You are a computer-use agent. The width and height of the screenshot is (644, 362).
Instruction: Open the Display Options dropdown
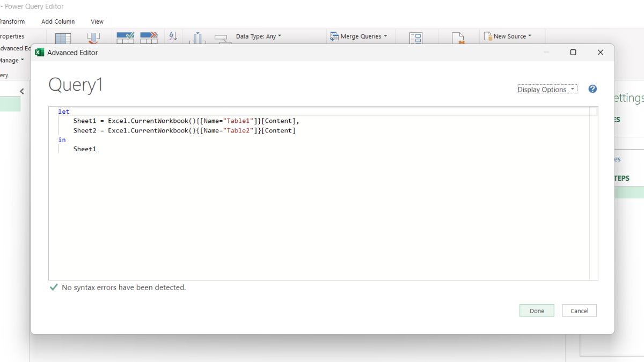pyautogui.click(x=547, y=90)
